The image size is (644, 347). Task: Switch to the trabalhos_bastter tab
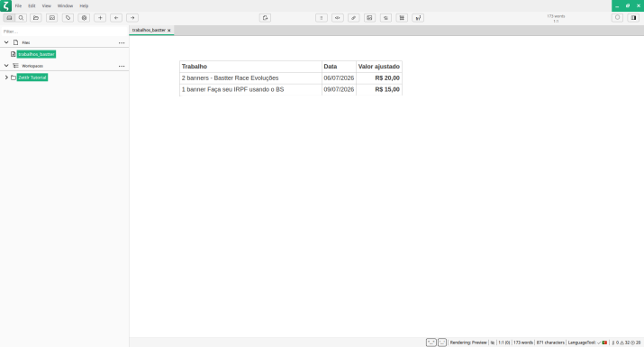point(149,30)
